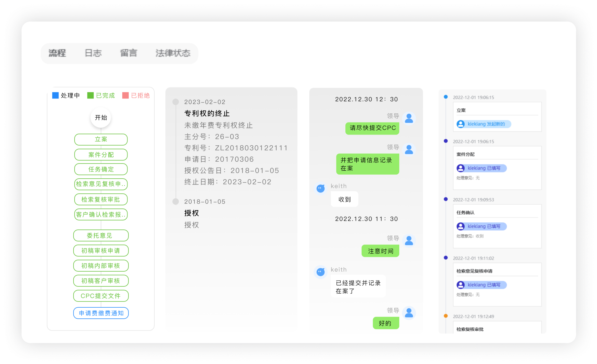Viewport: 597px width, 364px height.
Task: Toggle the kiekiang 已填写 badge in 检索意见复核申请
Action: (481, 285)
